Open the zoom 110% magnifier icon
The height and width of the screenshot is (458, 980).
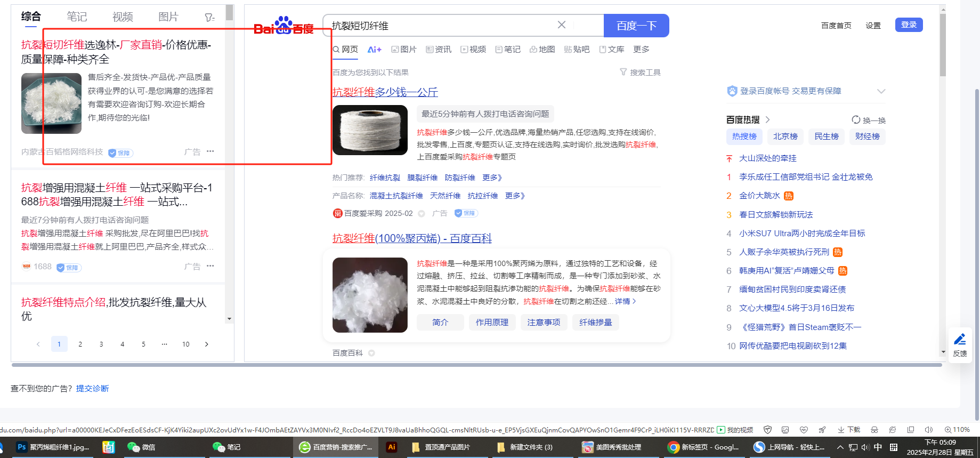point(948,430)
